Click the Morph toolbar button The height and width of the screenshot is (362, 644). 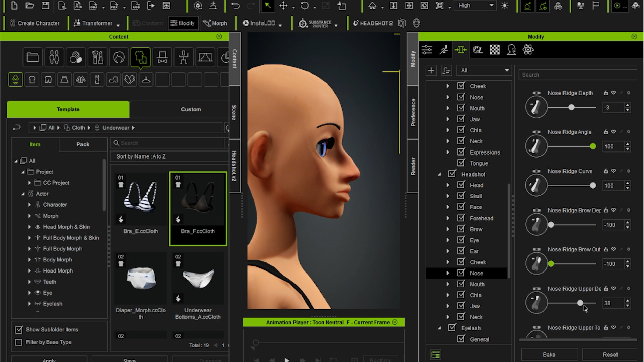[215, 23]
